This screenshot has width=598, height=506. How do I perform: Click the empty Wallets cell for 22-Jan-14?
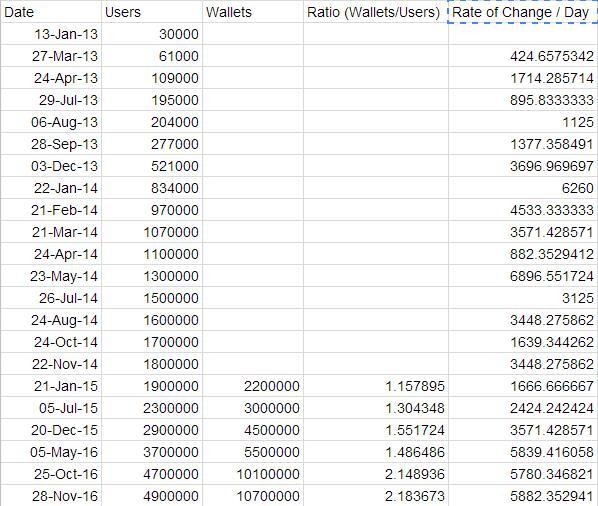click(253, 188)
